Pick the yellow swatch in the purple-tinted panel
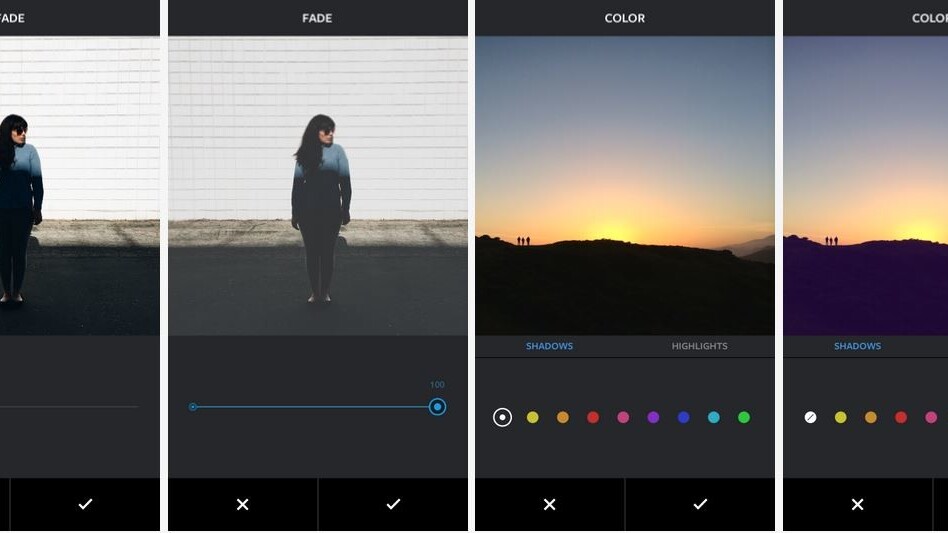 [841, 417]
